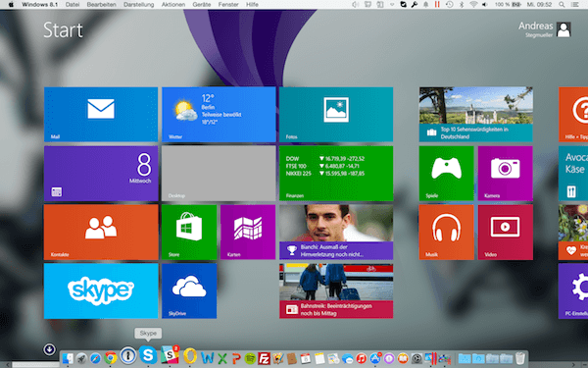This screenshot has height=368, width=588.
Task: Click the Andreas user account picture
Action: tap(563, 29)
